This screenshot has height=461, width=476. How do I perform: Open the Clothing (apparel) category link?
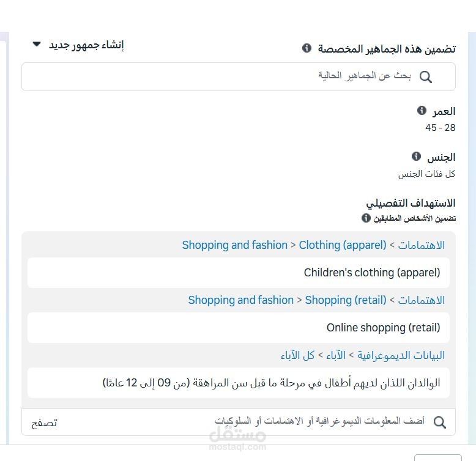tap(343, 245)
